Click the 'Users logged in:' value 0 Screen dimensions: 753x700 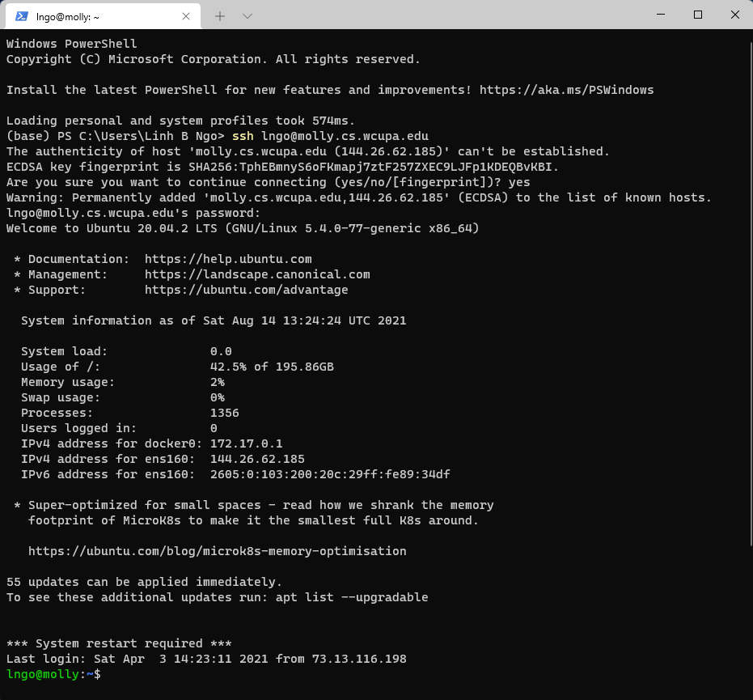[x=214, y=428]
